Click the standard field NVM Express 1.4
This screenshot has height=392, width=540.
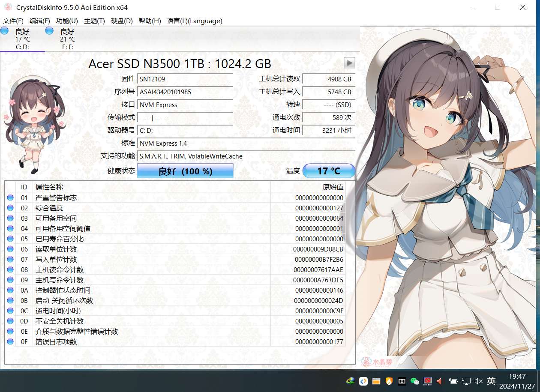coord(246,143)
